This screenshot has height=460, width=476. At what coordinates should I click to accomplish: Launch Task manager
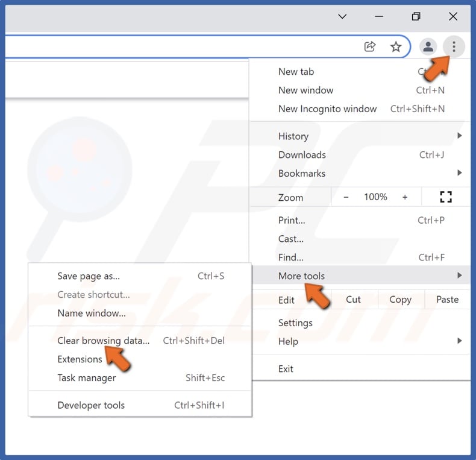(140, 377)
